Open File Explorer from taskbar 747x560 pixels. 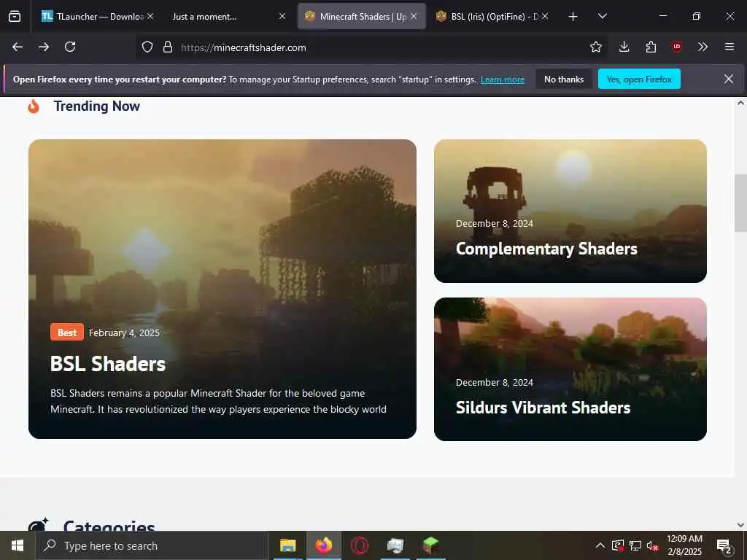tap(287, 545)
